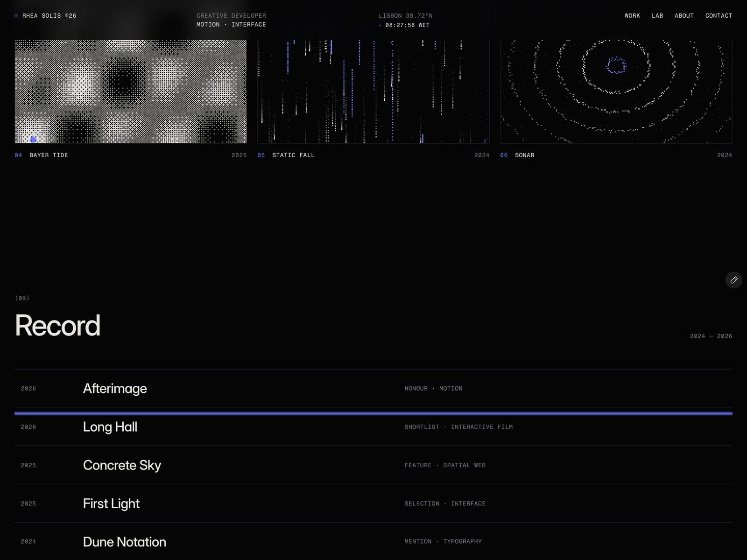Click FEATURE · SPATIAL WEB text
This screenshot has width=747, height=560.
(445, 465)
